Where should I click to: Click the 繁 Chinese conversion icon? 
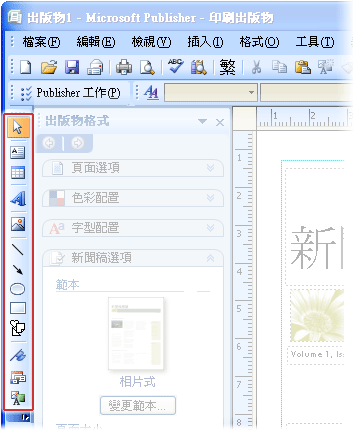227,67
